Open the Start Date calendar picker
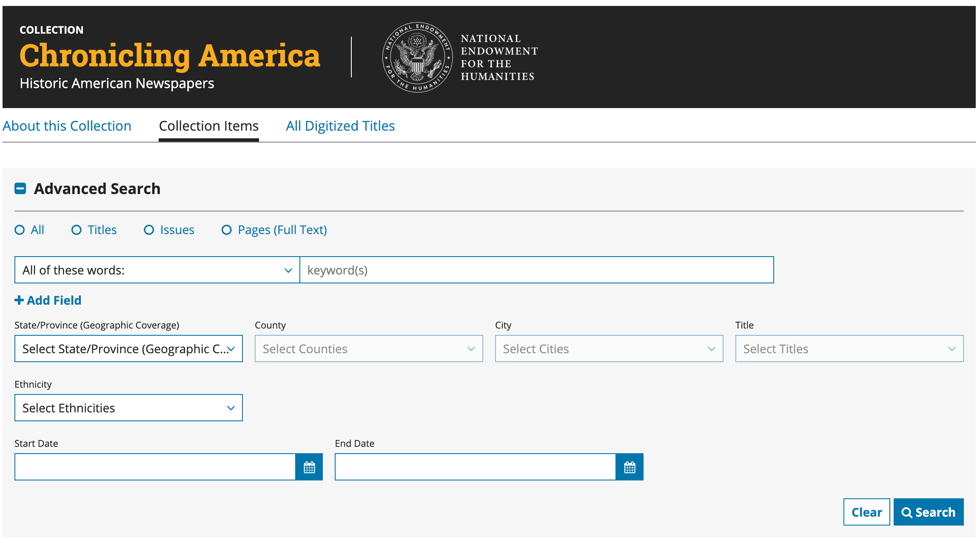Image resolution: width=980 pixels, height=543 pixels. [x=309, y=467]
